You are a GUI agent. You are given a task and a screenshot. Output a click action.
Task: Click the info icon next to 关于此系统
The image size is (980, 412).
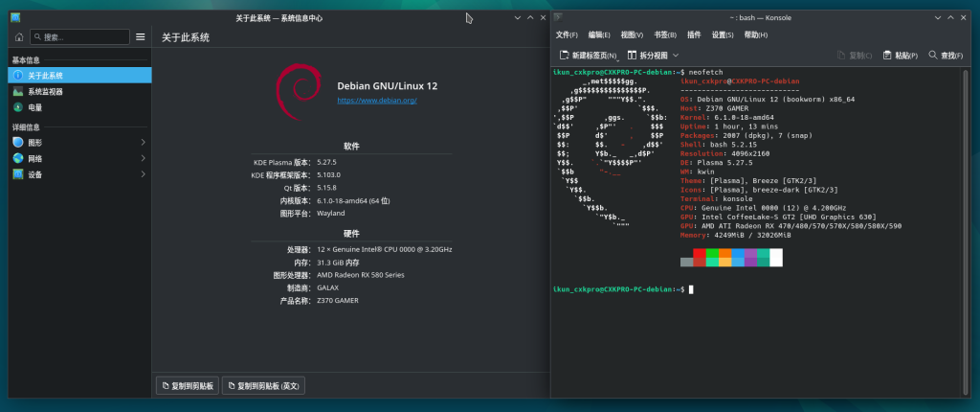tap(18, 75)
